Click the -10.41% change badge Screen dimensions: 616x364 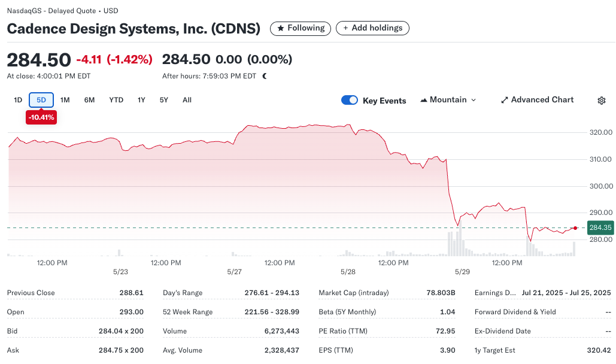coord(41,117)
